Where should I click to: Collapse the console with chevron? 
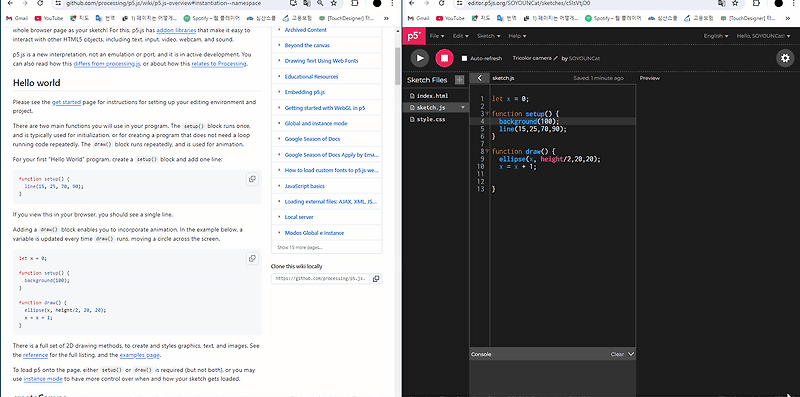coord(631,354)
